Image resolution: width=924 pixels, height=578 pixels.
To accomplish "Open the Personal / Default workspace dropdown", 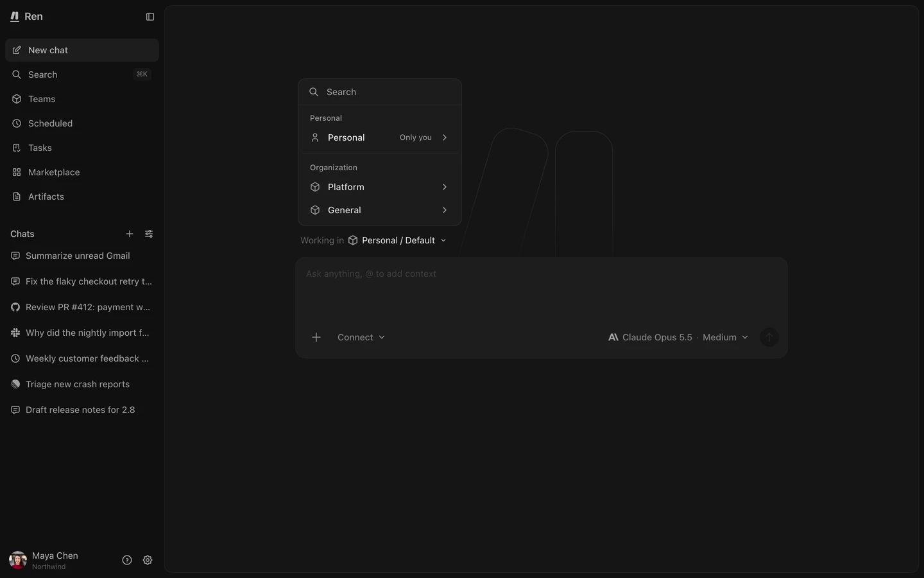I will [398, 240].
